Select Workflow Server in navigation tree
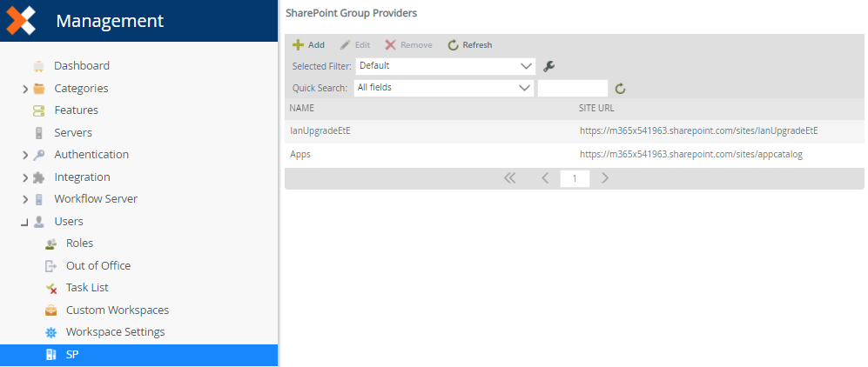868x367 pixels. coord(96,199)
